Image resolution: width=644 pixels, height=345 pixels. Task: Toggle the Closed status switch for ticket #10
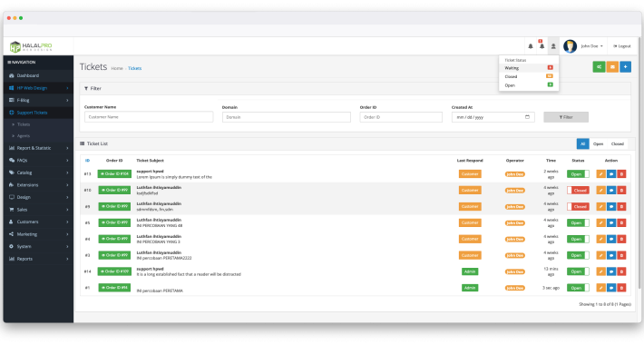pos(578,191)
